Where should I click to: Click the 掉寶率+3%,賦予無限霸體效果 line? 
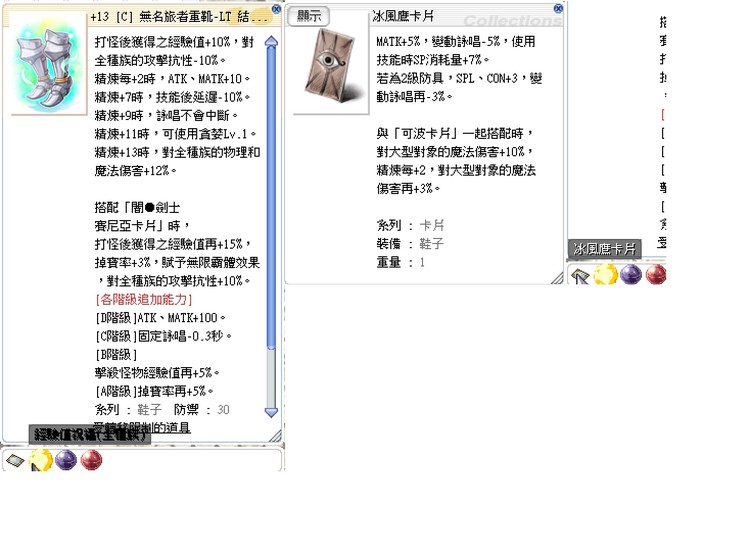coord(177,263)
